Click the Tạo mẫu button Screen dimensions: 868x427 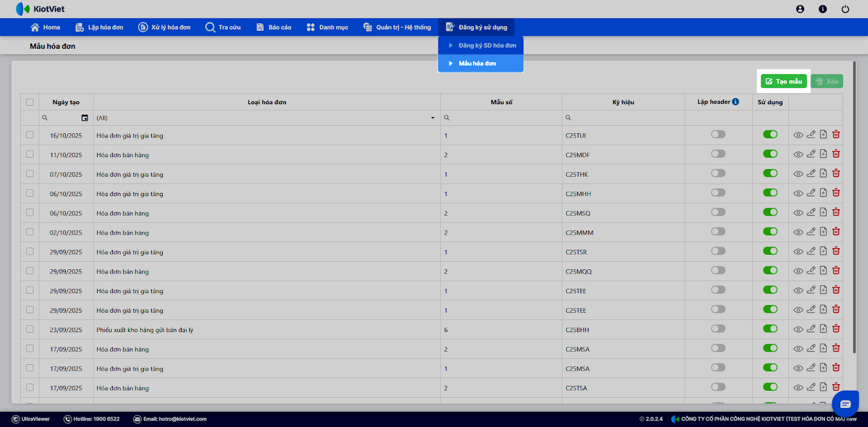[x=783, y=81]
